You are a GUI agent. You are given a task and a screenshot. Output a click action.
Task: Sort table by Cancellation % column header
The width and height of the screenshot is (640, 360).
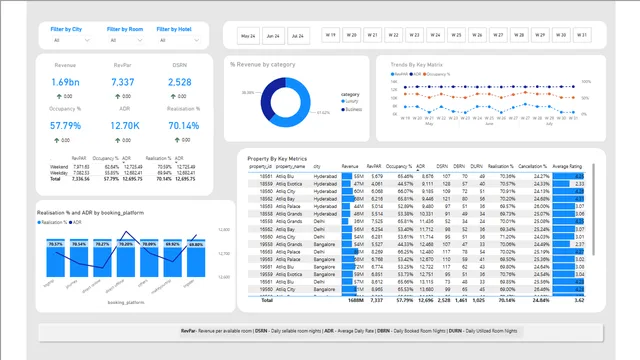(532, 167)
